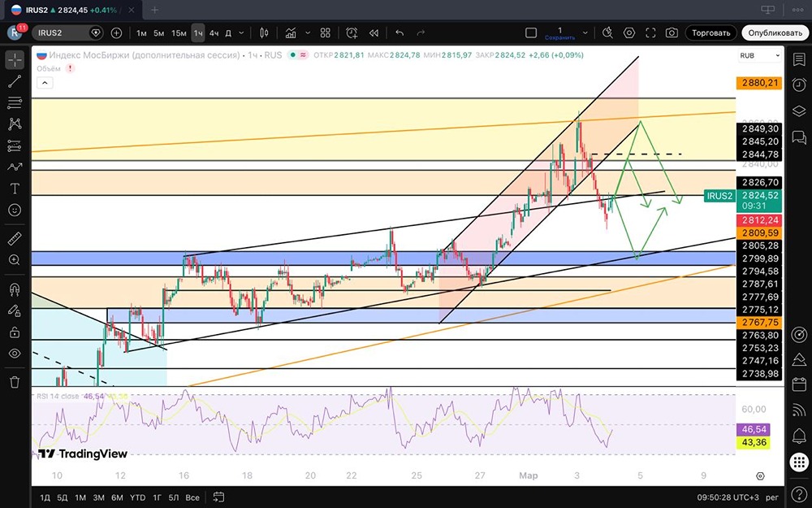Start bar replay mode
This screenshot has width=812, height=508.
(x=374, y=33)
